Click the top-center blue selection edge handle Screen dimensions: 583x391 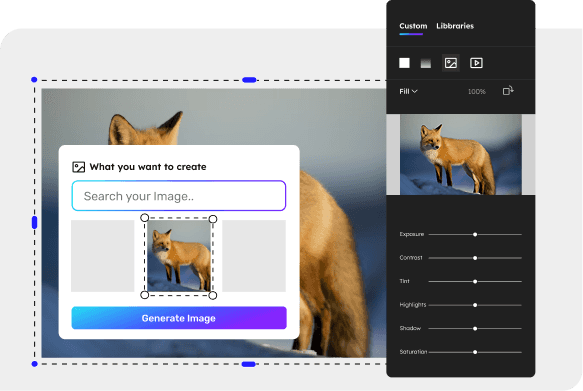(249, 80)
